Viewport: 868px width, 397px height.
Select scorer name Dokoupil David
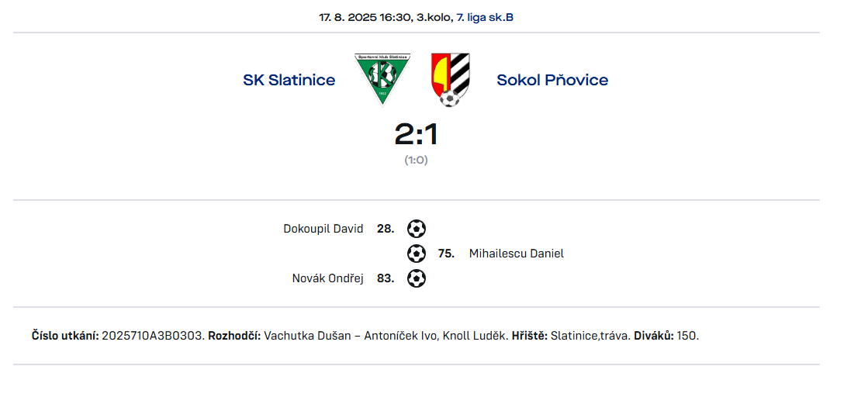pos(323,229)
